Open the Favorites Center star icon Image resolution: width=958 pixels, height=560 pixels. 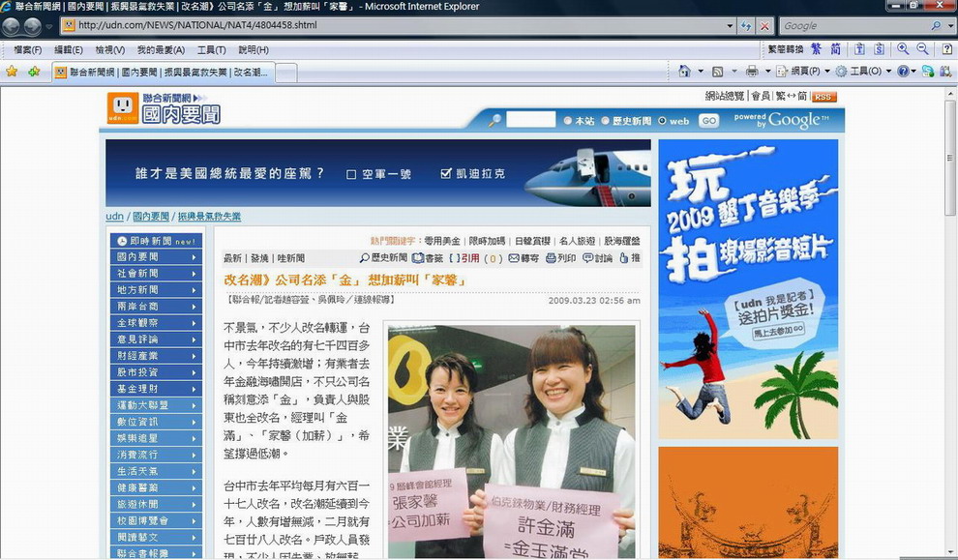(12, 72)
